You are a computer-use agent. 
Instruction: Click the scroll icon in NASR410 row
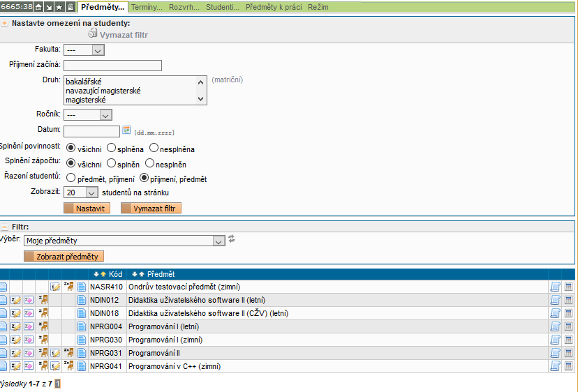(556, 287)
